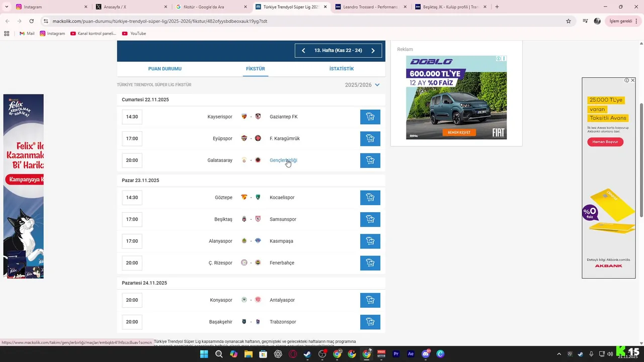Click the address bar URL

click(160, 21)
